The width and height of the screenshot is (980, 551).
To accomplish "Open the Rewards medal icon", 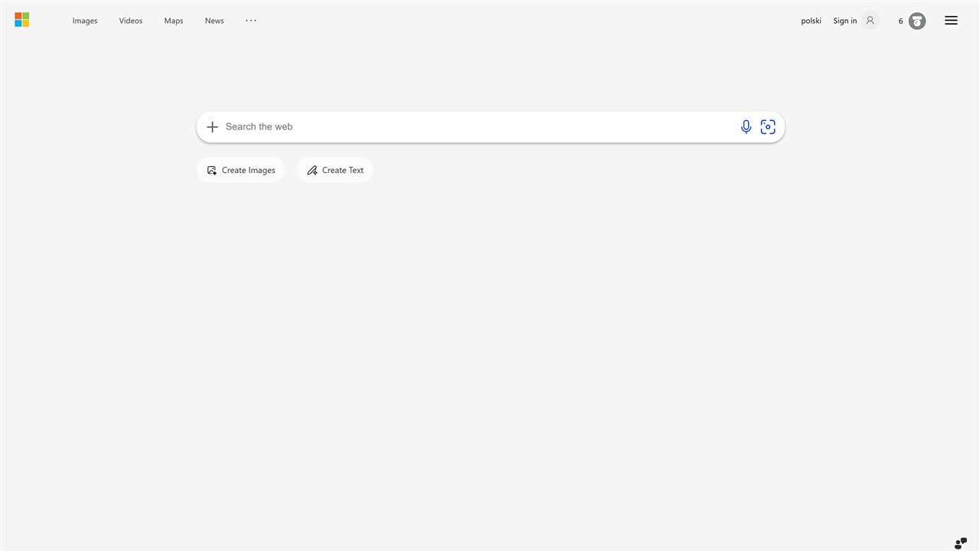I will point(917,21).
